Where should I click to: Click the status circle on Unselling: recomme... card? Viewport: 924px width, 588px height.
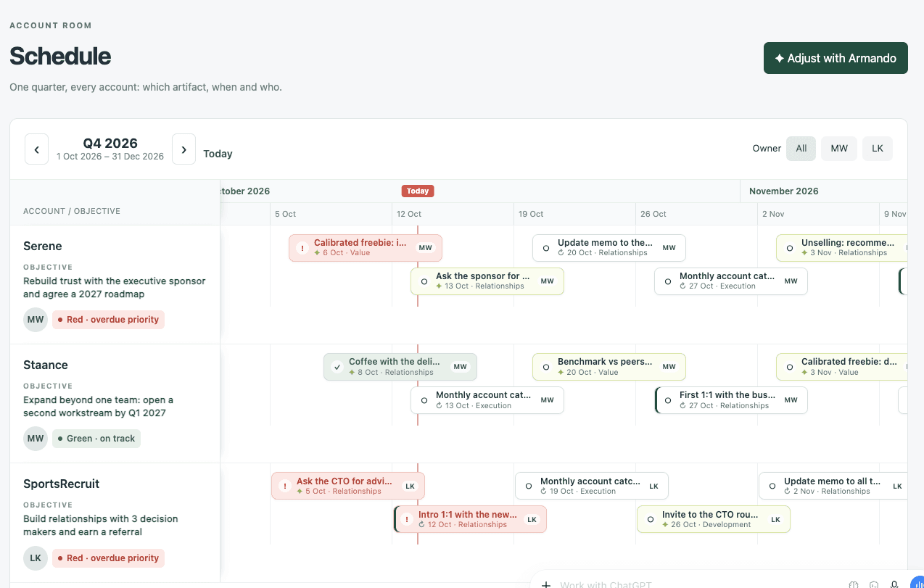pyautogui.click(x=790, y=248)
